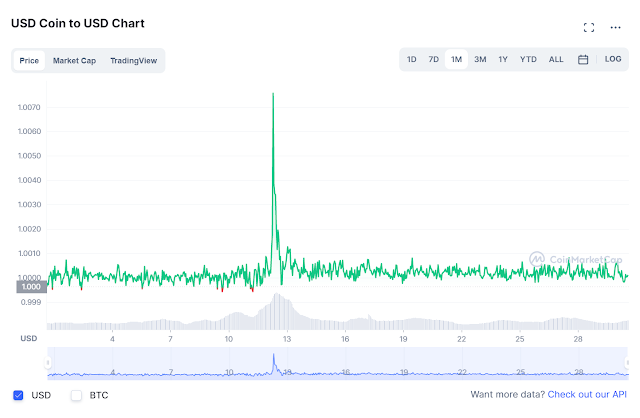Enable the BTC checkbox
This screenshot has height=418, width=640.
pos(76,395)
